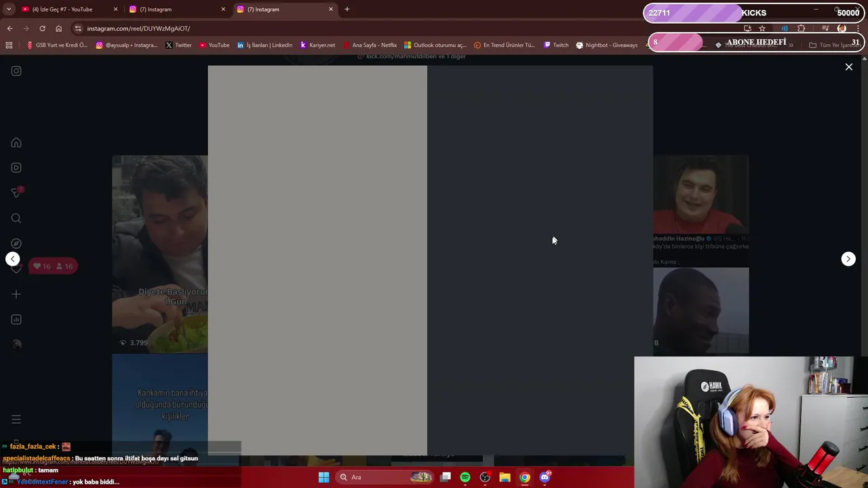Open the browser home page icon
Image resolution: width=868 pixels, height=488 pixels.
pyautogui.click(x=58, y=28)
